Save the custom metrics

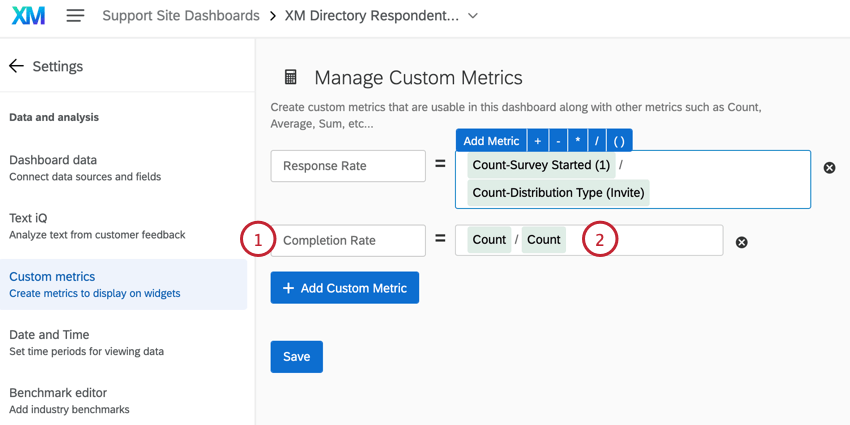coord(297,357)
